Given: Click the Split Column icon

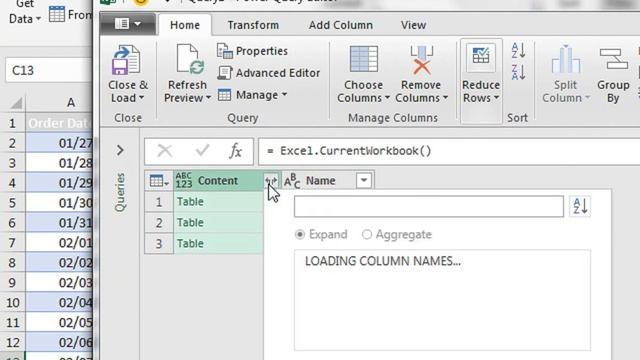Looking at the screenshot, I should (565, 60).
